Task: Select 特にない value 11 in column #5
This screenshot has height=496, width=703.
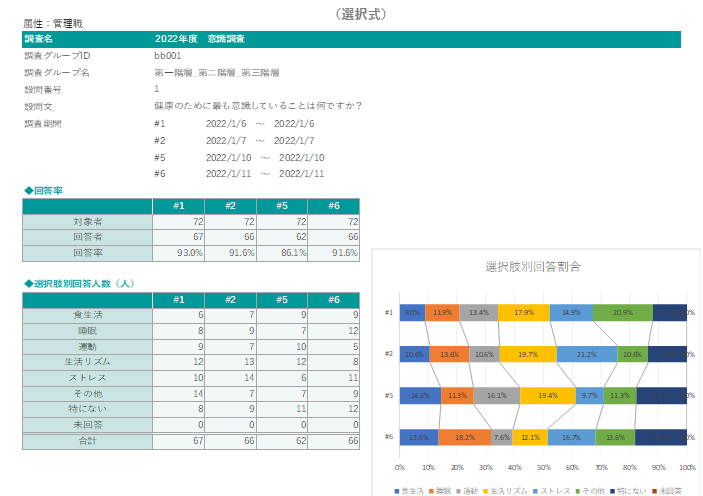Action: (282, 409)
